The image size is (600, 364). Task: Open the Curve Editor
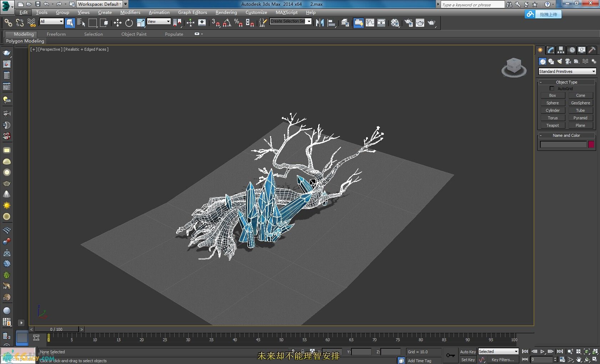[x=370, y=23]
